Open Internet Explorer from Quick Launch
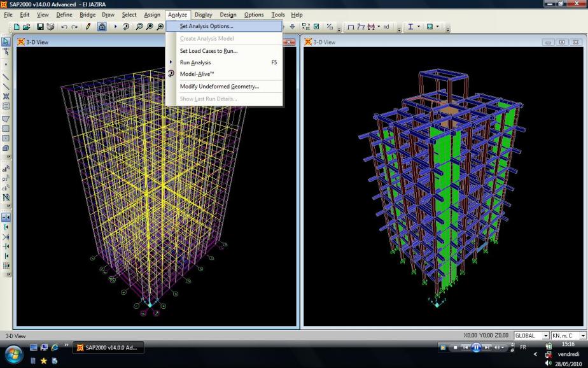This screenshot has width=588, height=368. coord(55,348)
